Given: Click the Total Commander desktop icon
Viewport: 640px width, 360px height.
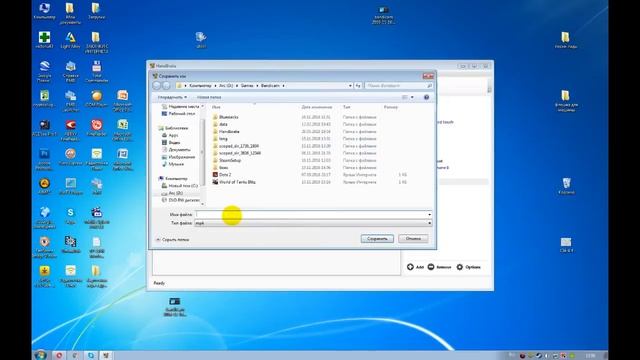Looking at the screenshot, I should pyautogui.click(x=97, y=71).
